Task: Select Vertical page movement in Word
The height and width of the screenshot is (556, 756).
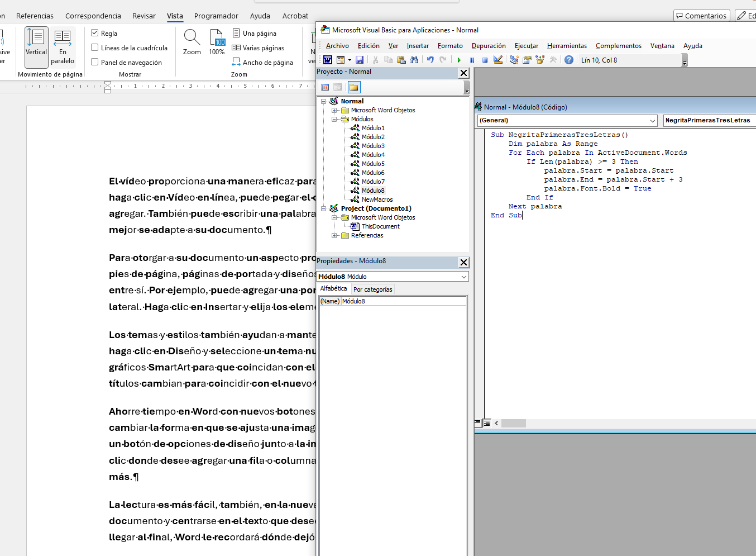Action: [36, 47]
